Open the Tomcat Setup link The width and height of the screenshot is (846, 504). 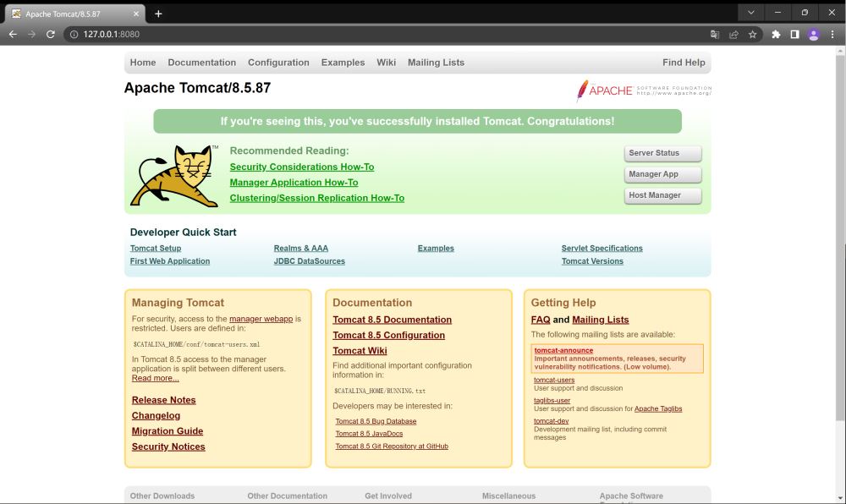(x=156, y=249)
